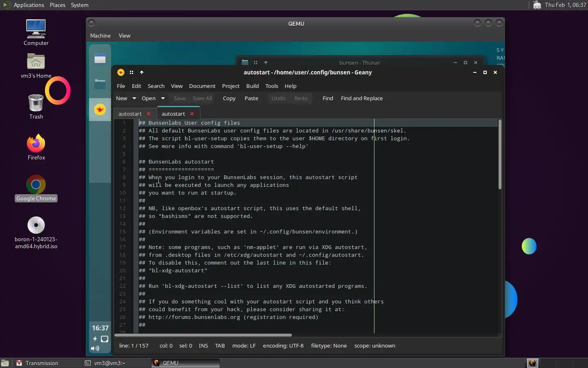Click the up-arrow icon in Thunar titlebar
The height and width of the screenshot is (368, 588).
tap(266, 63)
